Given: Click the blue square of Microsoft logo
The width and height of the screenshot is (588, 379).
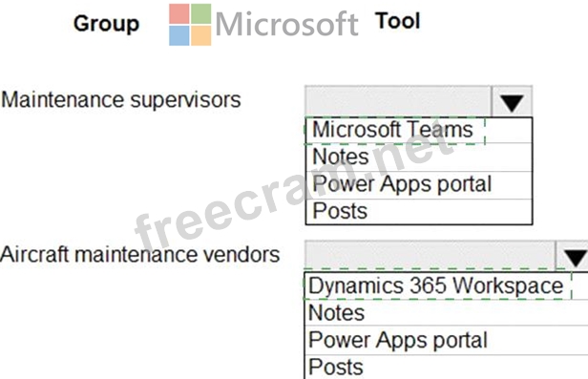Looking at the screenshot, I should click(179, 35).
